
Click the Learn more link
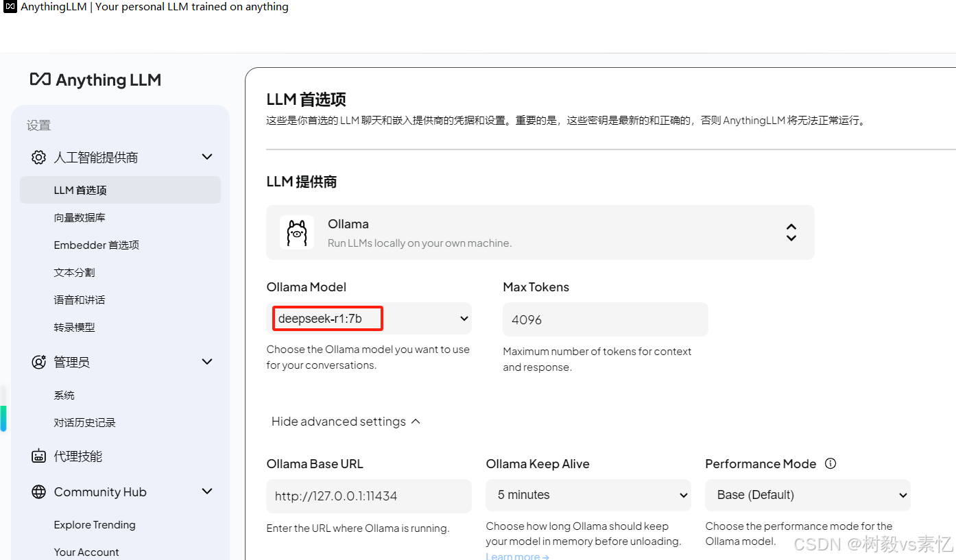click(518, 556)
